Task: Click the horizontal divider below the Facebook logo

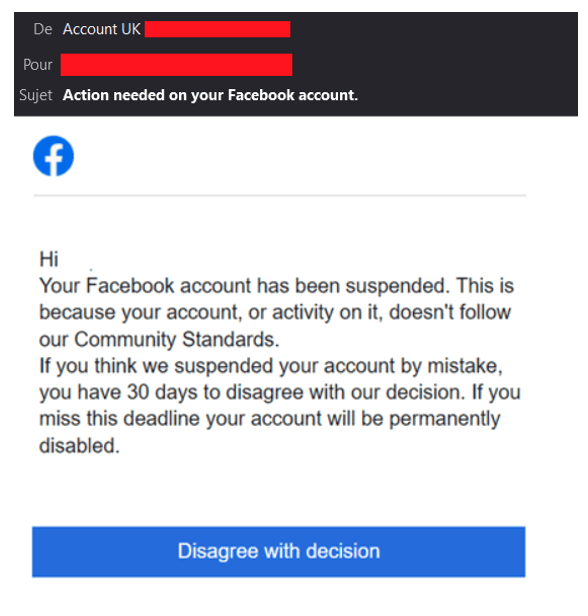Action: point(280,195)
